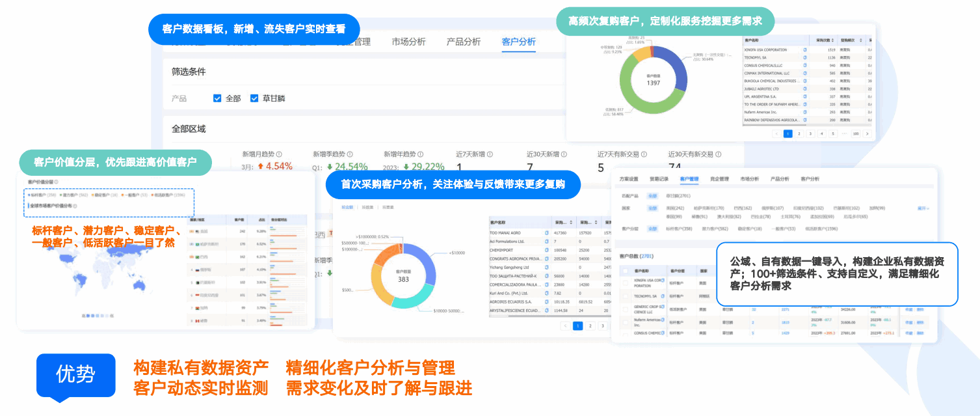The height and width of the screenshot is (416, 980).
Task: Open the 贸易记录 tab in the customer management panel
Action: pyautogui.click(x=659, y=178)
